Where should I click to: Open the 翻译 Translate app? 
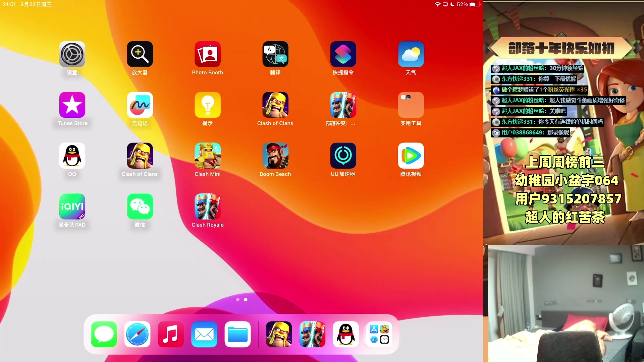[275, 54]
